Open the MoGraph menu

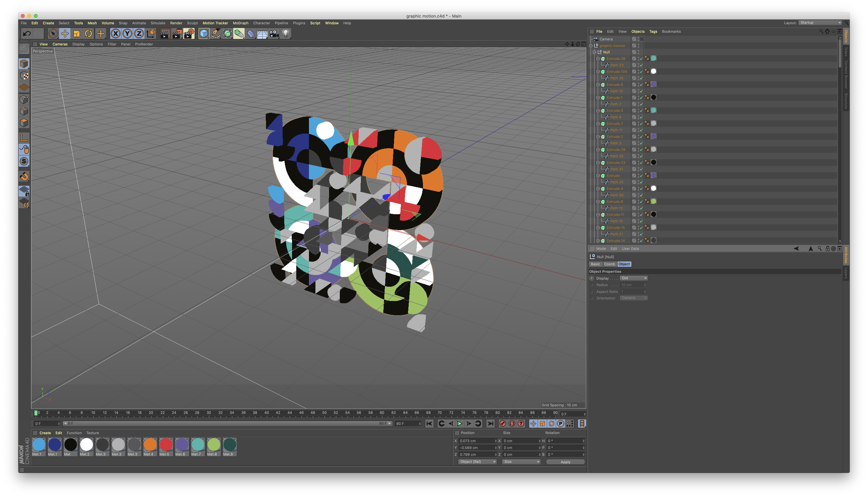coord(241,23)
